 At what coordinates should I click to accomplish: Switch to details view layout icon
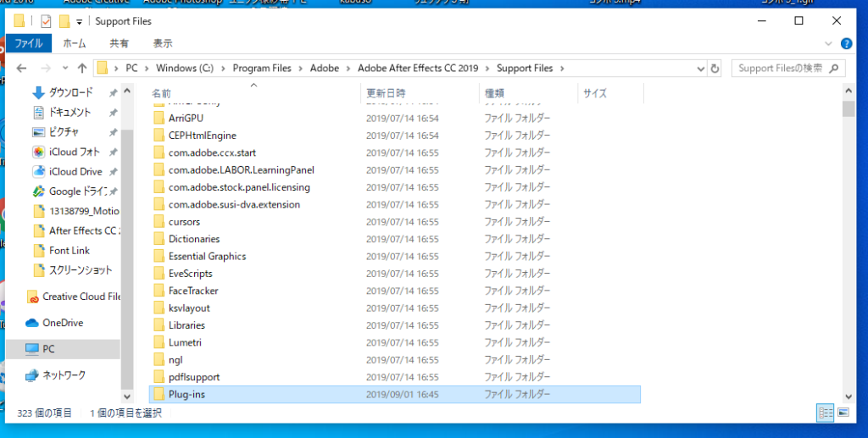click(x=825, y=413)
